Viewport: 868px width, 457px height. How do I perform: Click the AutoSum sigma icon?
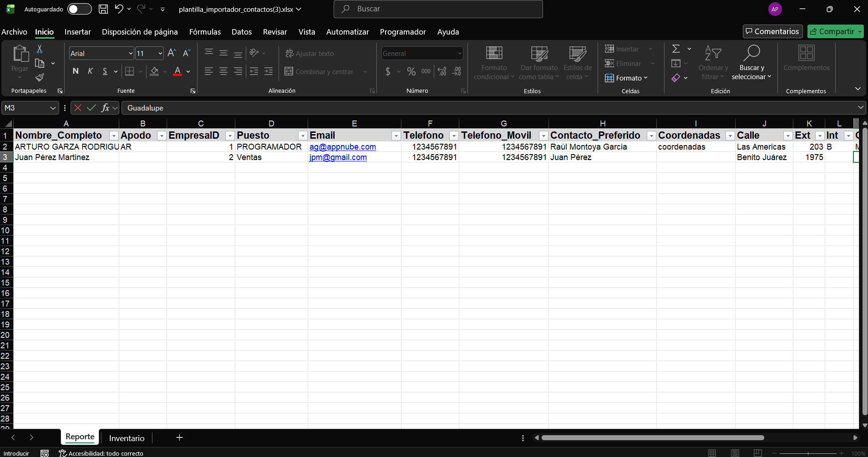pos(676,49)
